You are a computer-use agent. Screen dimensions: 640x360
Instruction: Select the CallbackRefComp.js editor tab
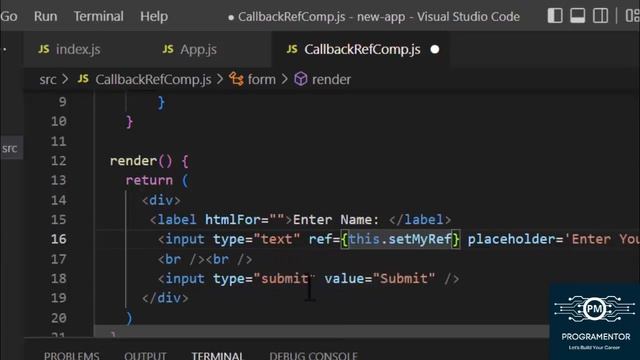362,49
